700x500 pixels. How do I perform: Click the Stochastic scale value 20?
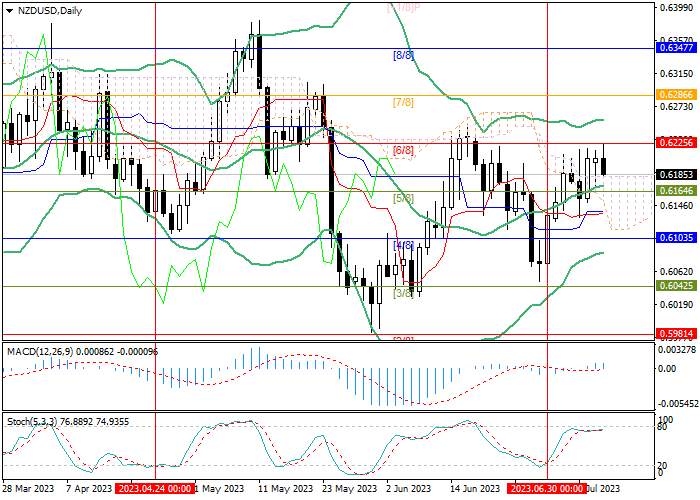tap(663, 465)
